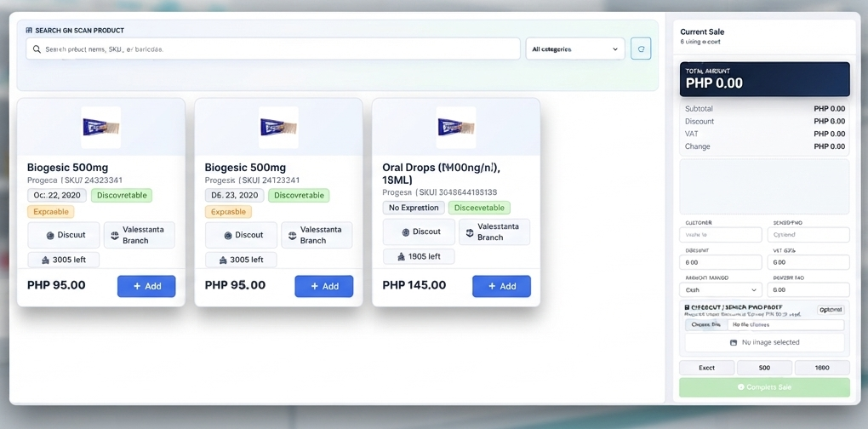Focus the product search input field
868x429 pixels.
point(273,49)
